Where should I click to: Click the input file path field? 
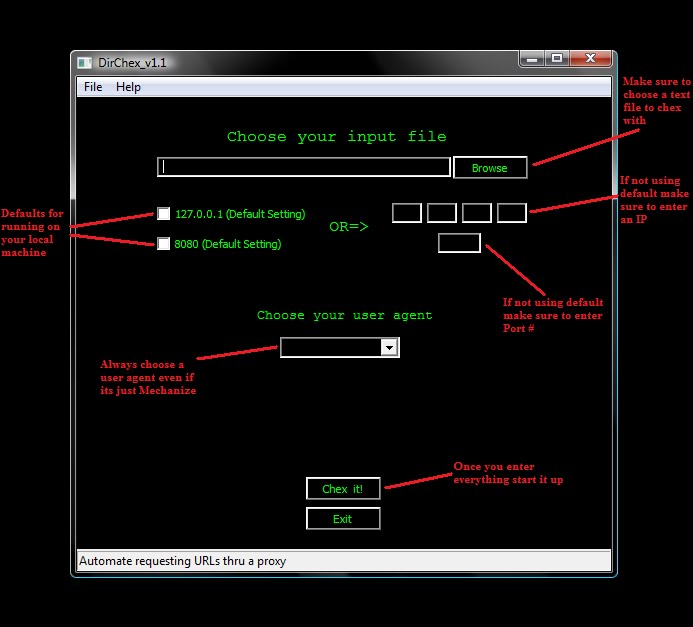coord(304,167)
